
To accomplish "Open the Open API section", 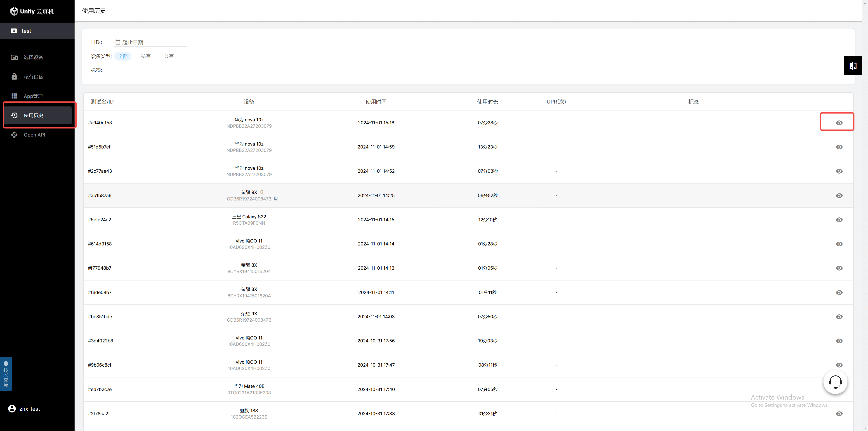I will coord(34,135).
